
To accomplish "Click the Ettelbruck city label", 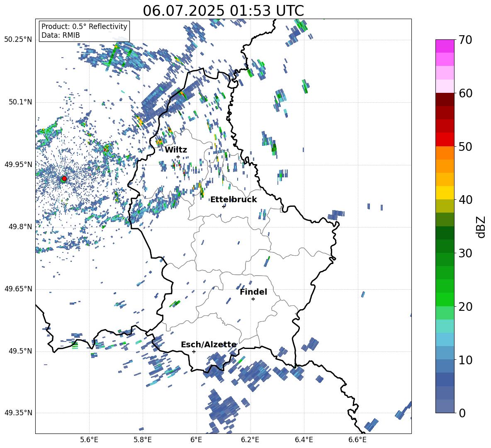I will tap(233, 200).
